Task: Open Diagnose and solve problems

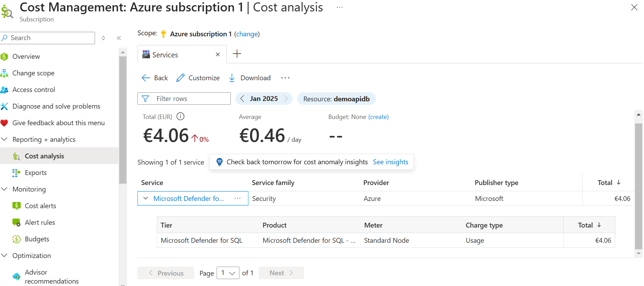Action: tap(56, 106)
